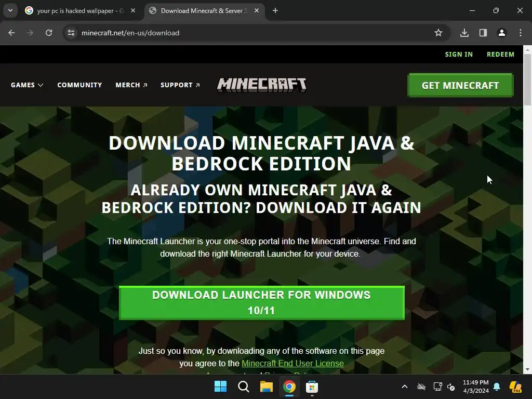
Task: Click the SIGN IN link
Action: click(459, 54)
